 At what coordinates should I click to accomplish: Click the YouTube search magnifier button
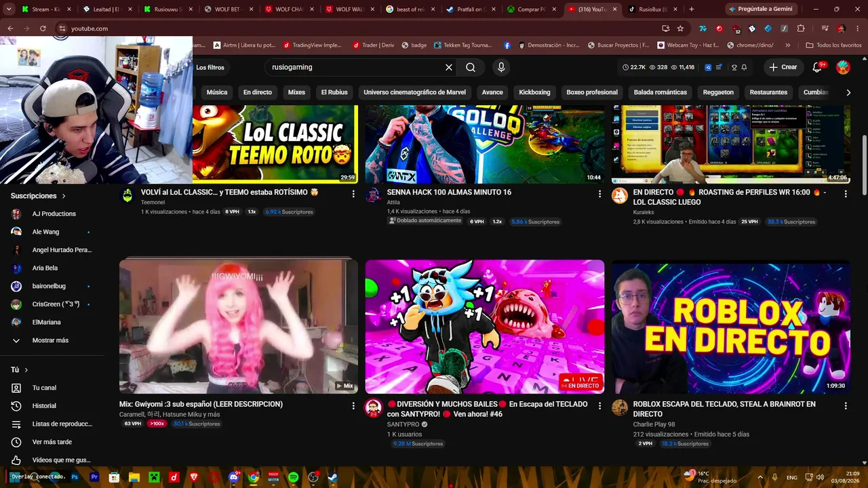[x=471, y=67]
